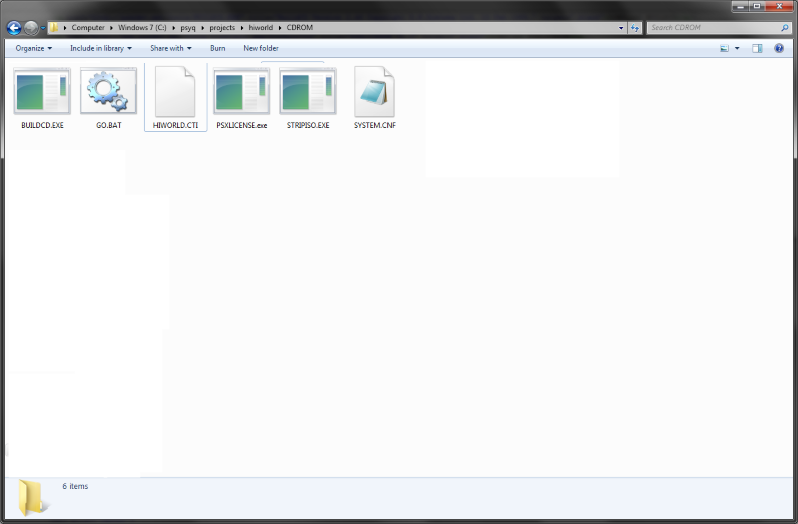Select the SYSTEM.CNF notepad file icon
This screenshot has width=798, height=524.
coord(375,92)
